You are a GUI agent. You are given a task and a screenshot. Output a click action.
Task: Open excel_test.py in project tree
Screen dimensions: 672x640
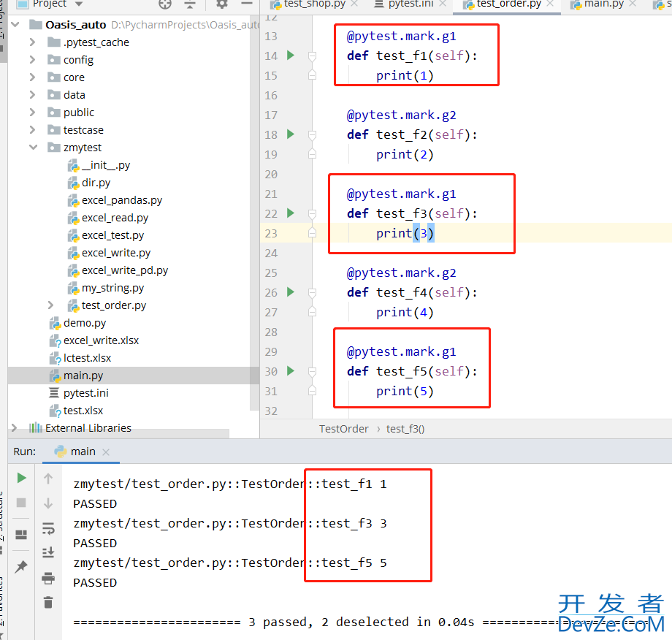[x=112, y=235]
